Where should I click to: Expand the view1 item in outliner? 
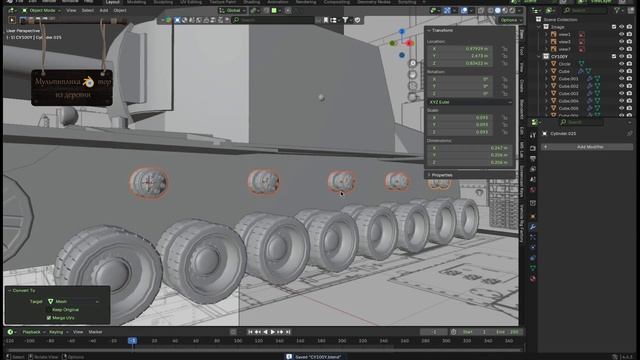coord(547,34)
